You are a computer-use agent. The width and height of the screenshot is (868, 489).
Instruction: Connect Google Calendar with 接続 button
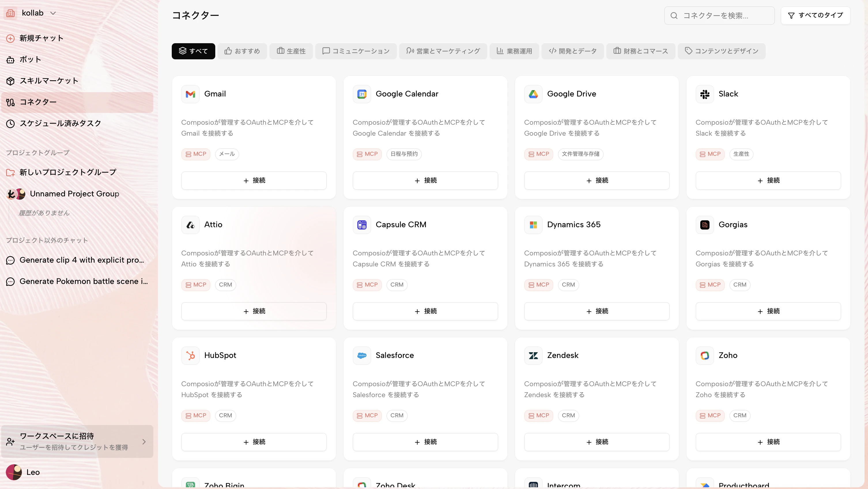point(426,181)
